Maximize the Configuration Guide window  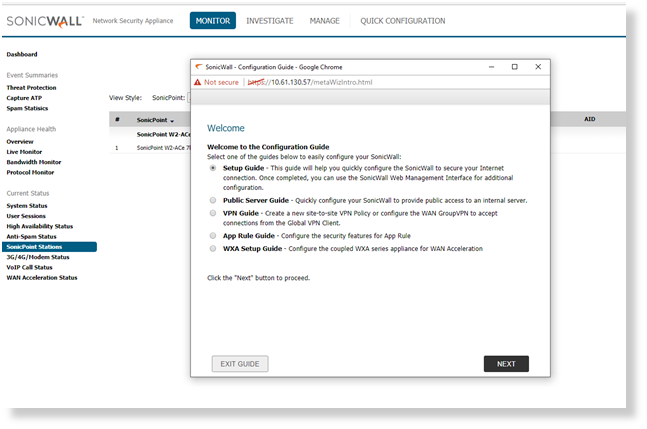[x=515, y=67]
